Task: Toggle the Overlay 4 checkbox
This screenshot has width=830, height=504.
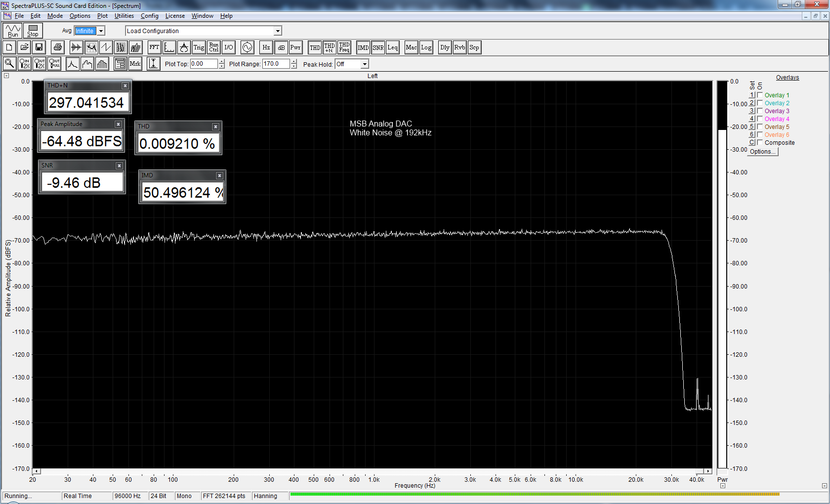Action: pyautogui.click(x=760, y=119)
